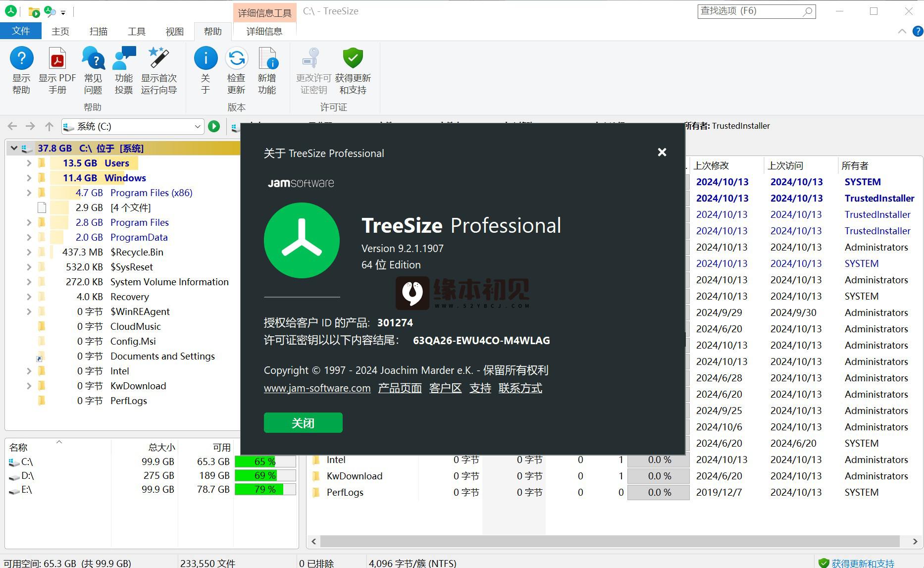The height and width of the screenshot is (568, 924).
Task: Collapse the ribbon with the caret icon
Action: (x=902, y=31)
